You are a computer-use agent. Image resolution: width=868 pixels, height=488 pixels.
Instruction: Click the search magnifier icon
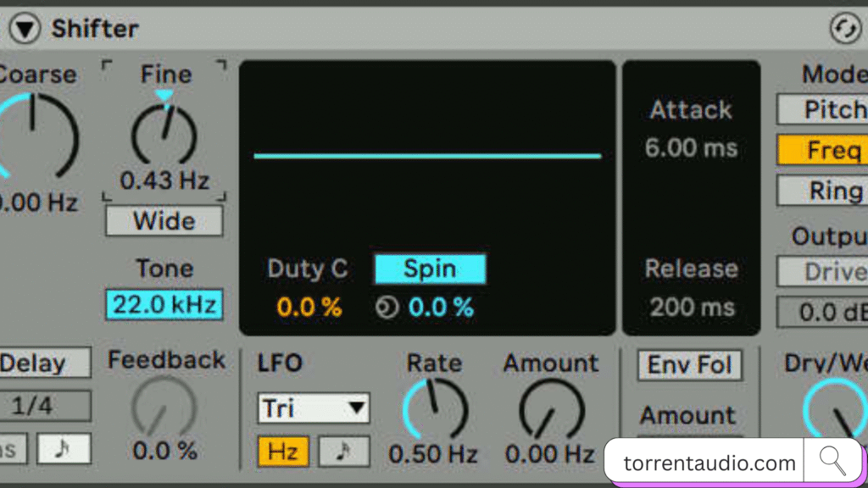[832, 461]
